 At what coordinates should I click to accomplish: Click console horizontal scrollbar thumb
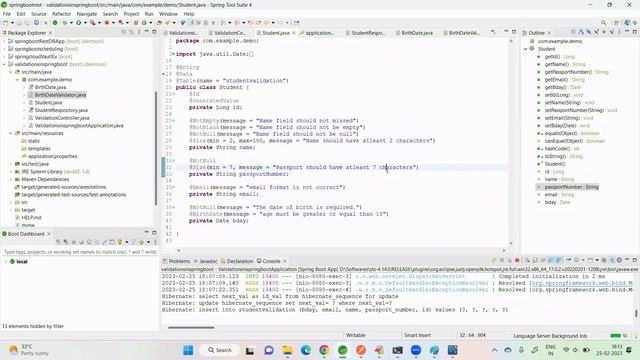pos(191,327)
